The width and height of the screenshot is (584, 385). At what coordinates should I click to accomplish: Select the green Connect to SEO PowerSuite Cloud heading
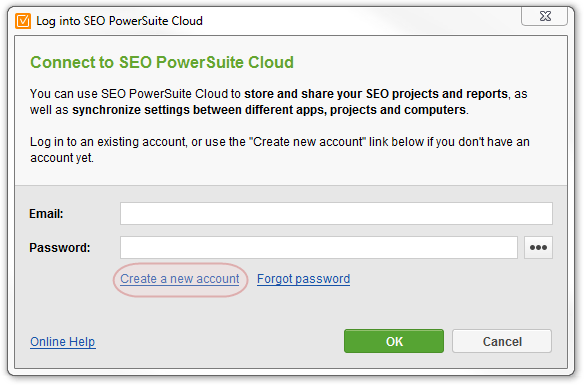tap(162, 62)
